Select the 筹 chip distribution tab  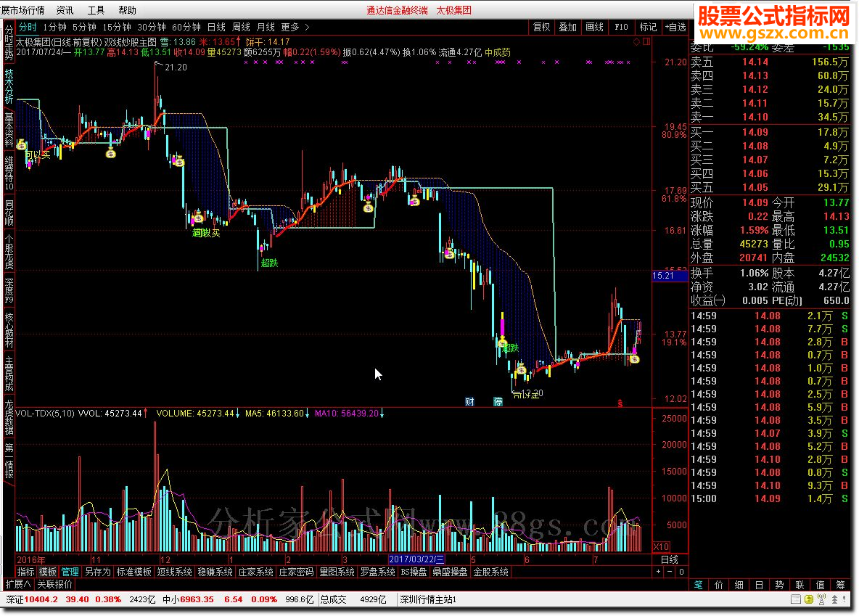click(840, 585)
